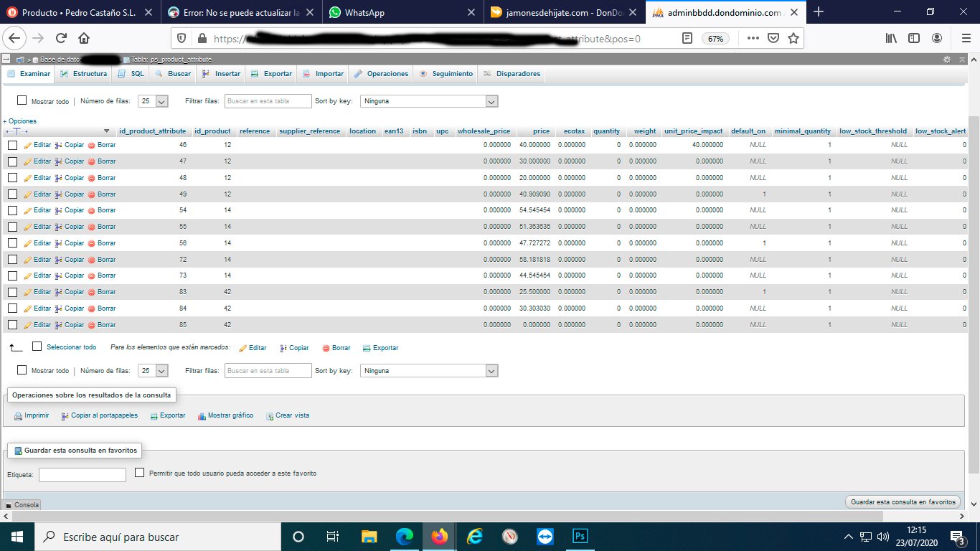Toggle Firefox reader view icon
Image resolution: width=980 pixels, height=551 pixels.
click(687, 38)
